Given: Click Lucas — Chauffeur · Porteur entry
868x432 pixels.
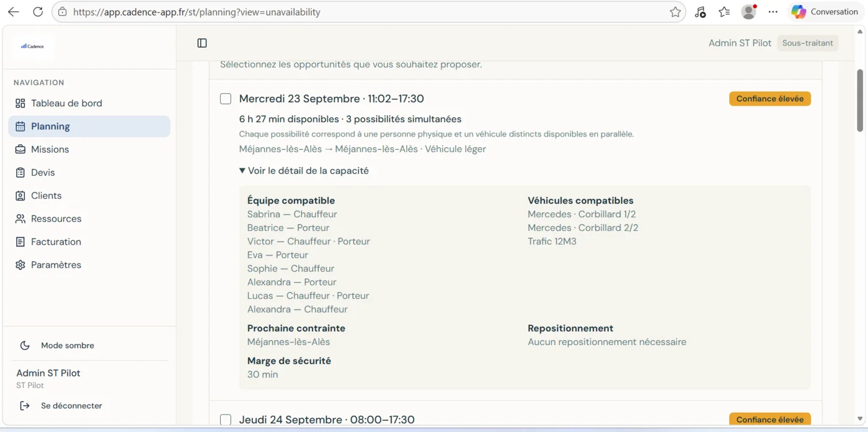Looking at the screenshot, I should (x=308, y=296).
